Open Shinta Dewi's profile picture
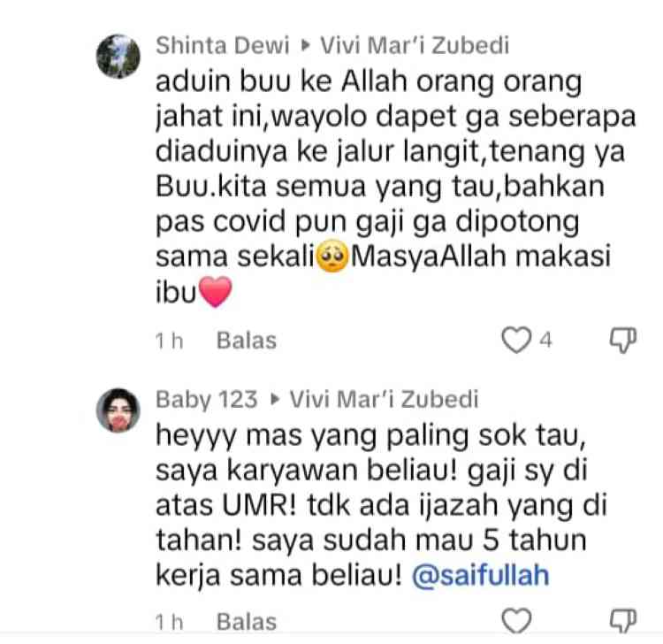Viewport: 663px width, 644px height. (118, 57)
